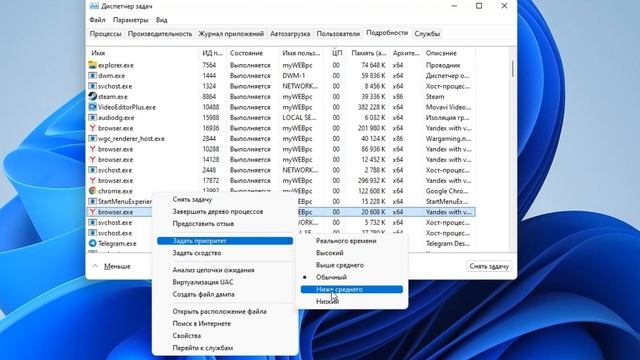Switch to the Производительность tab
Viewport: 640px width, 360px height.
[160, 34]
